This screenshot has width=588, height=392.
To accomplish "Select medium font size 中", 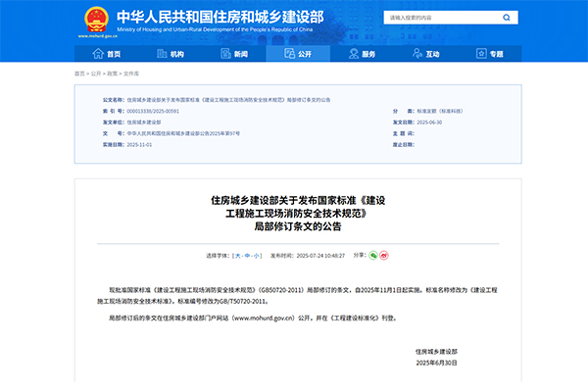I will point(246,255).
